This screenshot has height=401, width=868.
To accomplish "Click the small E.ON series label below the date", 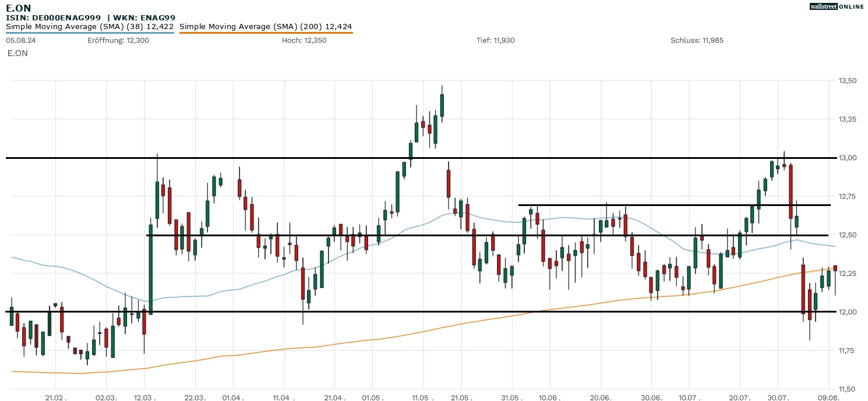I will (x=17, y=53).
